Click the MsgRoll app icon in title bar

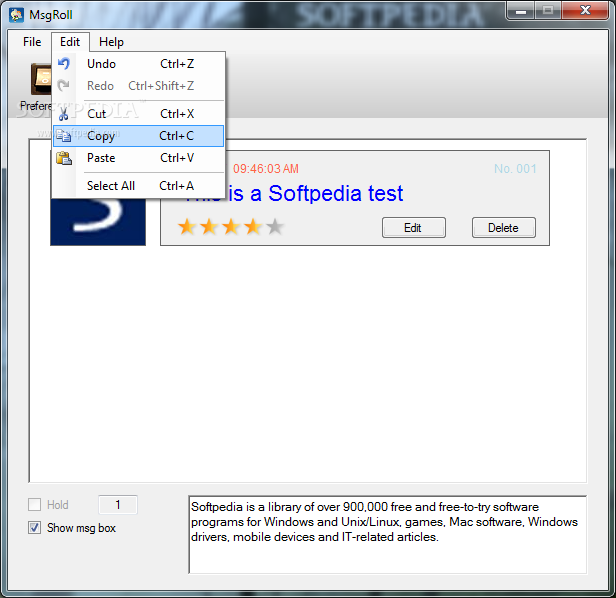point(16,15)
